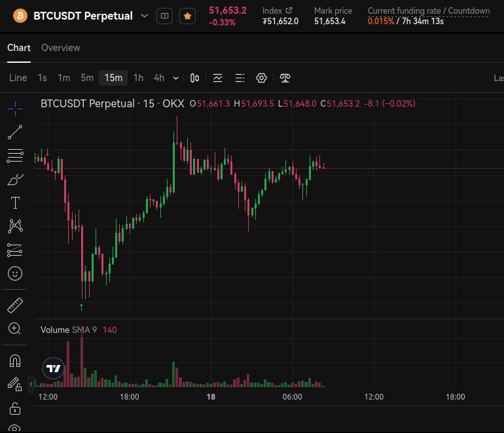Screen dimensions: 504x433
Task: Switch to the Overview tab
Action: click(x=61, y=48)
